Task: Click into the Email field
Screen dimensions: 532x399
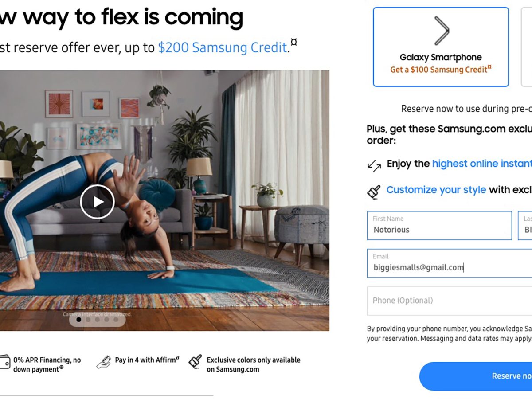Action: click(450, 263)
